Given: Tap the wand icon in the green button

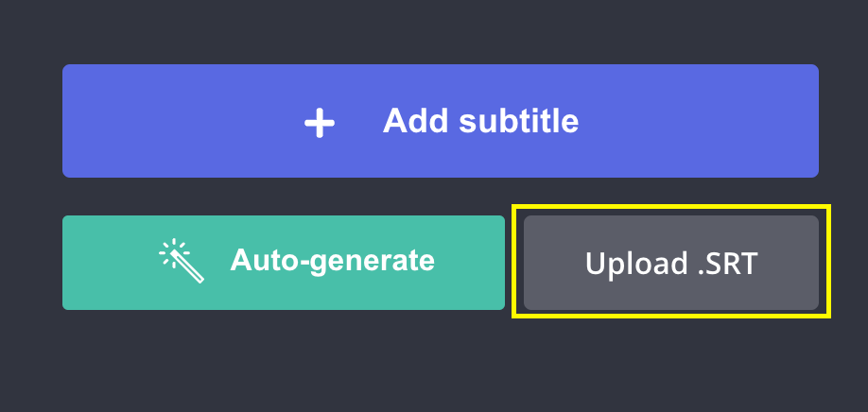Looking at the screenshot, I should (x=182, y=262).
